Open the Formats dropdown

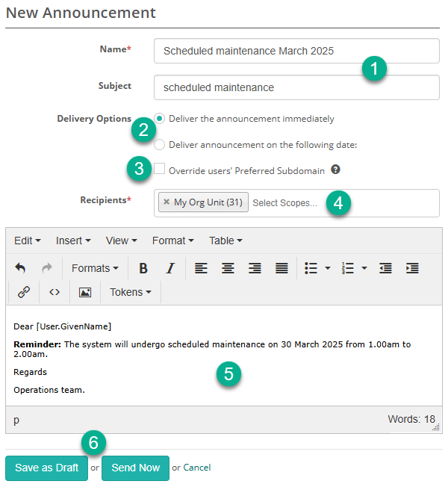[95, 268]
